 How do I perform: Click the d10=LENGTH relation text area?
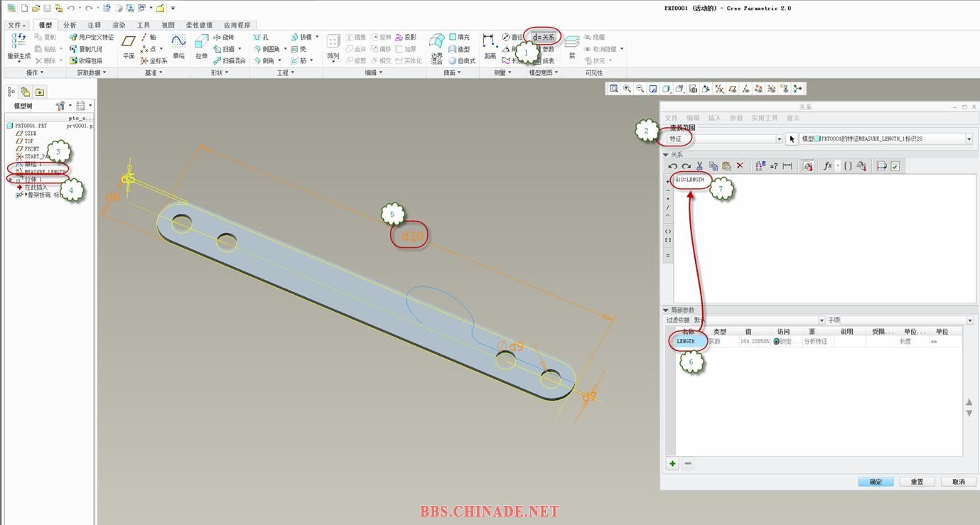690,180
